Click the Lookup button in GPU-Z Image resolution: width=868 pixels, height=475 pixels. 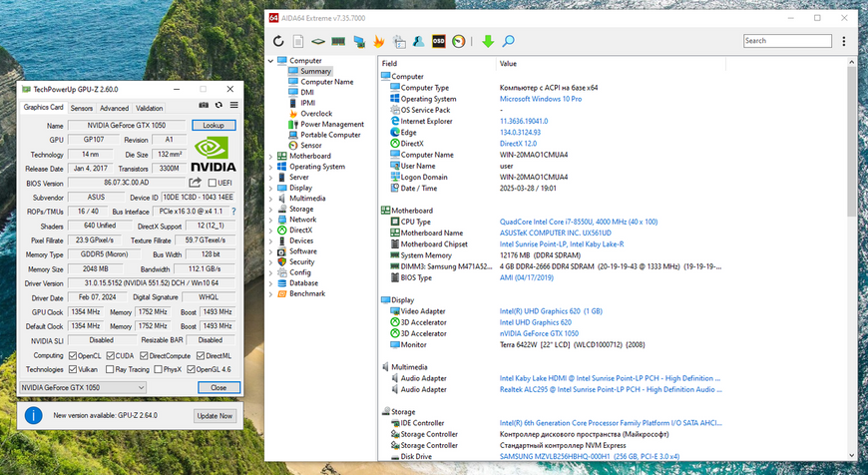[214, 125]
